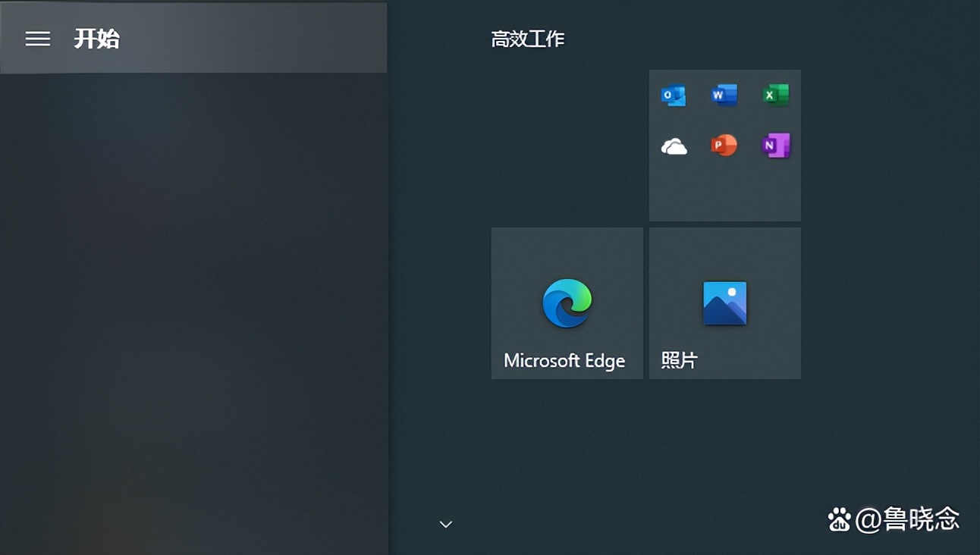Expand the Start menu navigation pane
Viewport: 980px width, 555px height.
tap(37, 39)
